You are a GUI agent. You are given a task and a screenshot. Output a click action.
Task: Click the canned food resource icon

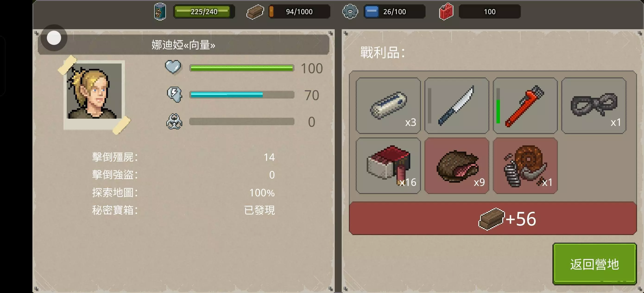160,12
